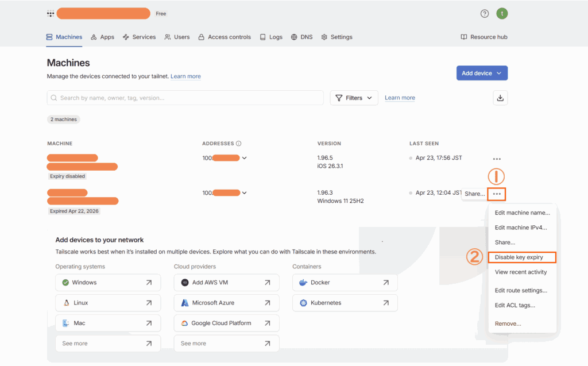
Task: Expand the iOS machine address chevron
Action: 245,158
